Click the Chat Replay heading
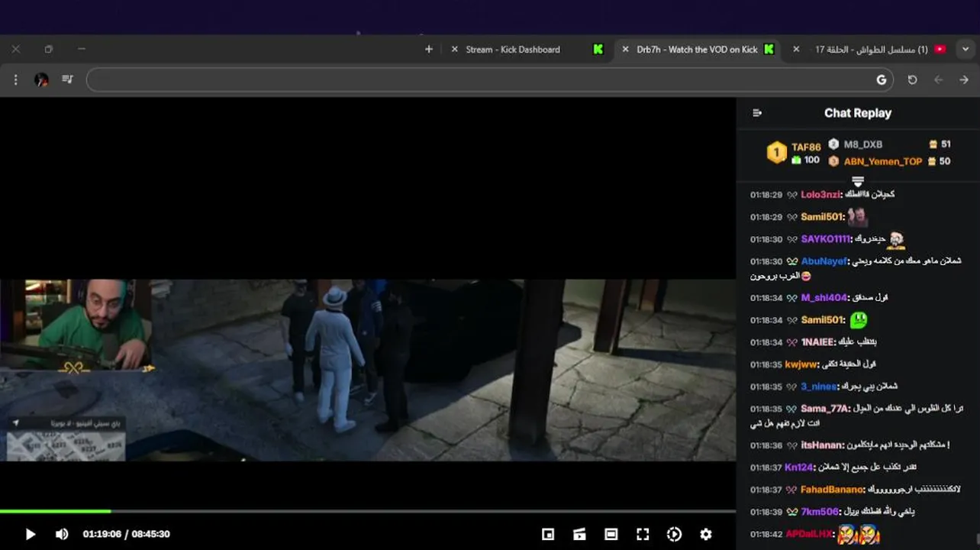The height and width of the screenshot is (550, 980). 858,113
